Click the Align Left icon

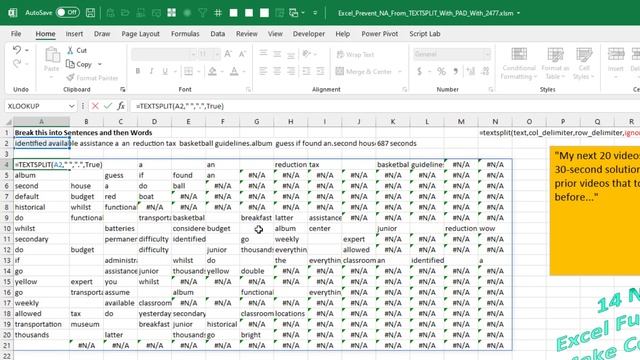(x=263, y=71)
